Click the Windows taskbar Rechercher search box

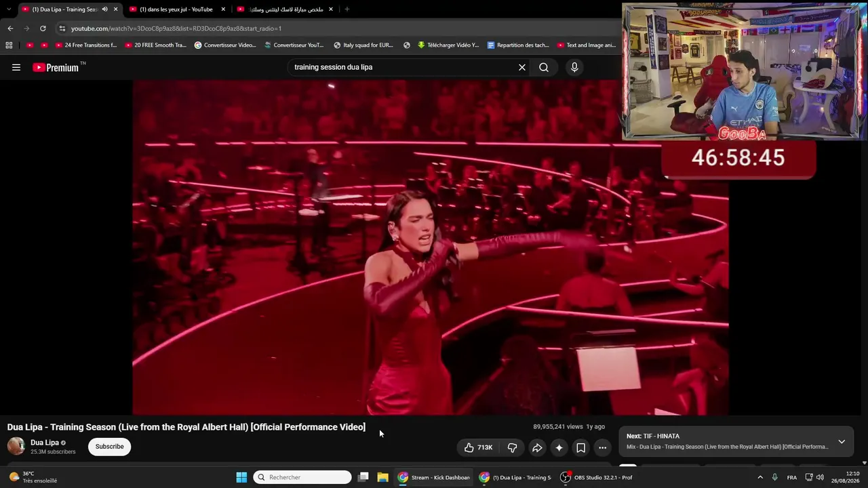(x=302, y=477)
